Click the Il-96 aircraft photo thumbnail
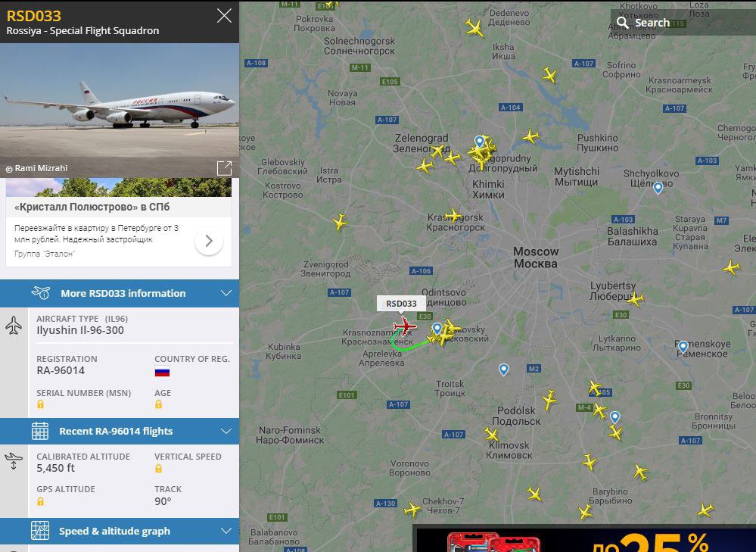The height and width of the screenshot is (552, 756). (120, 111)
